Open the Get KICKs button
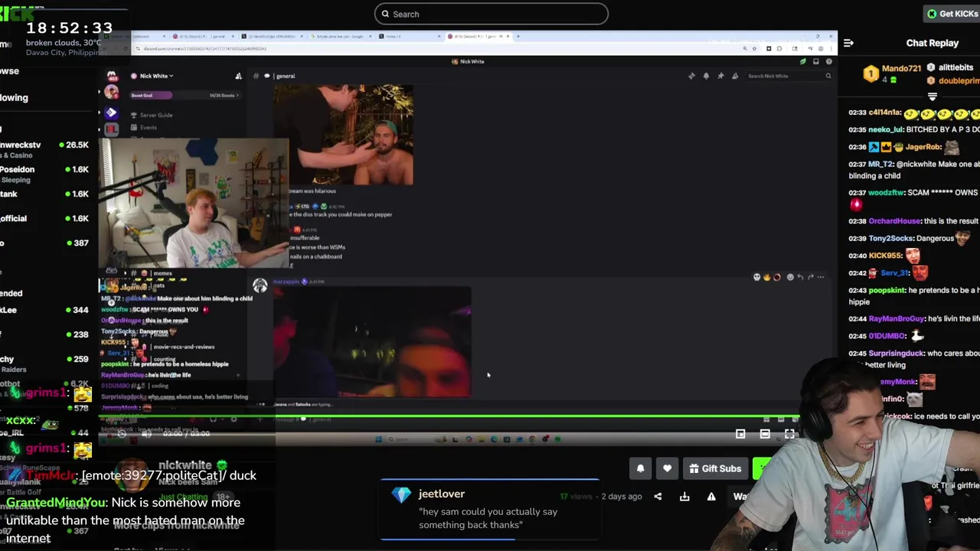The height and width of the screenshot is (551, 980). (x=952, y=14)
